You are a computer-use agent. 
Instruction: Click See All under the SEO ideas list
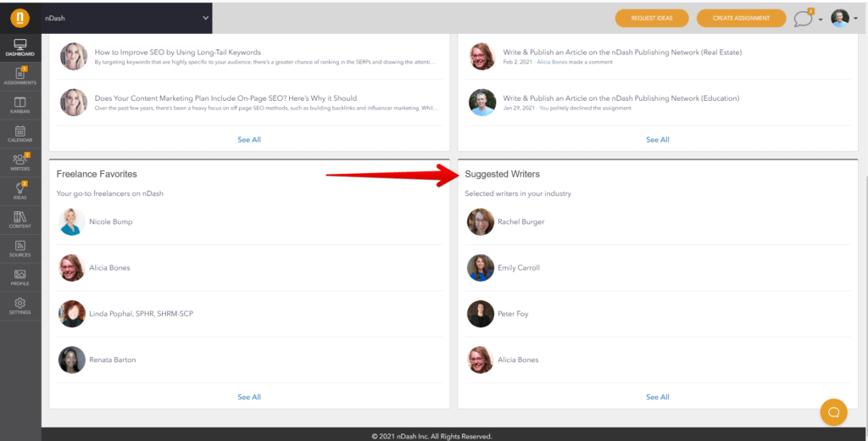249,140
